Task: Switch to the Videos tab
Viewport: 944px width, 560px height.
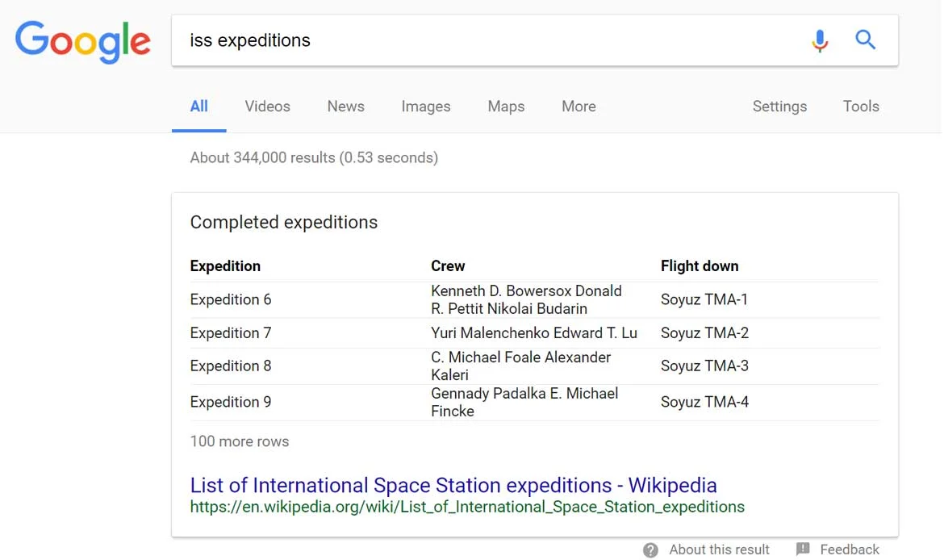Action: coord(267,107)
